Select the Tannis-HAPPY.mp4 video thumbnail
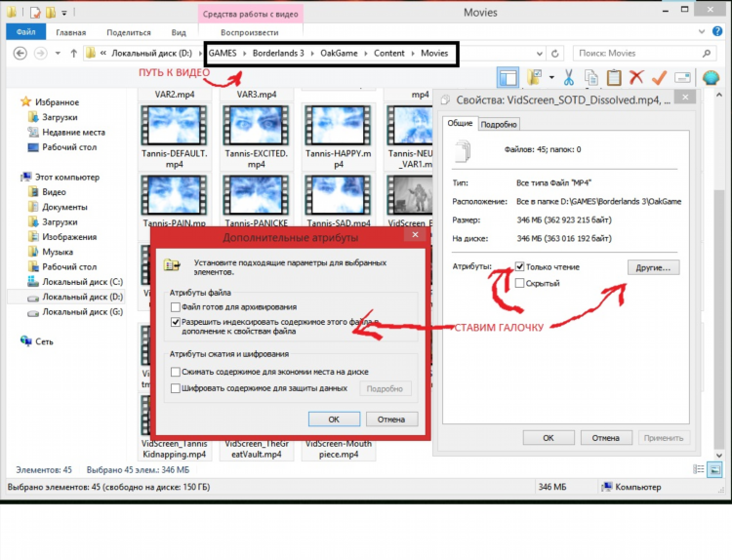The height and width of the screenshot is (560, 732). [338, 125]
